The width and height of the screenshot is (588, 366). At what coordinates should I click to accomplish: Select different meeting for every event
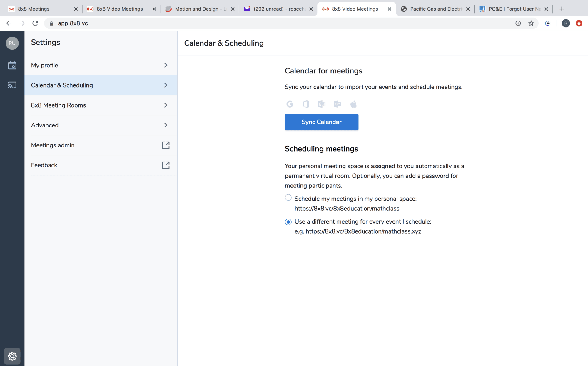coord(288,222)
